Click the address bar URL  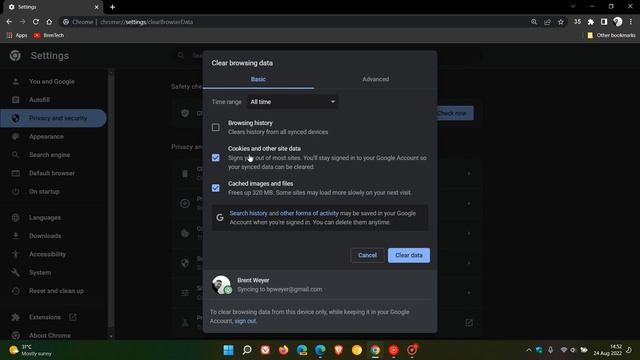pos(147,22)
